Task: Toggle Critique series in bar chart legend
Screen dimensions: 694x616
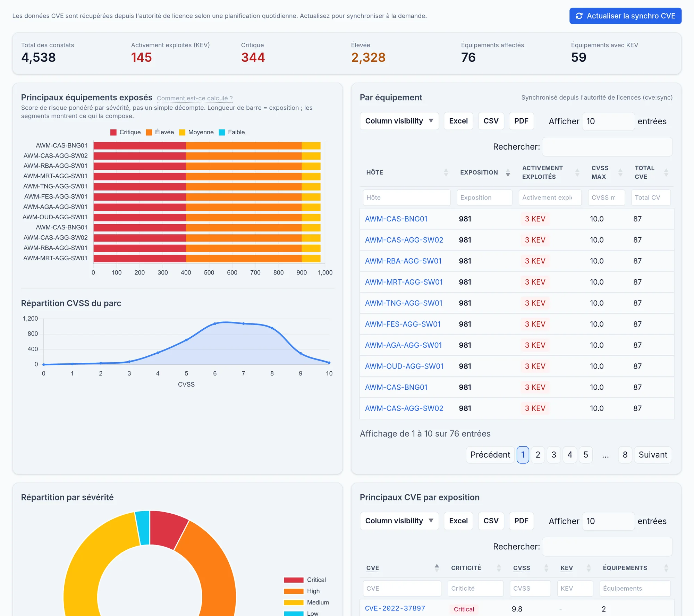Action: click(125, 132)
